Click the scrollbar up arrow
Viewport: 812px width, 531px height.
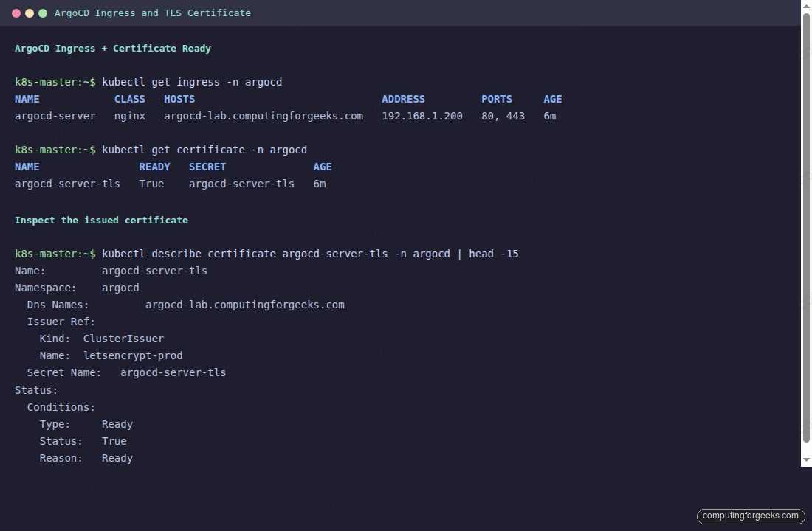coord(806,6)
